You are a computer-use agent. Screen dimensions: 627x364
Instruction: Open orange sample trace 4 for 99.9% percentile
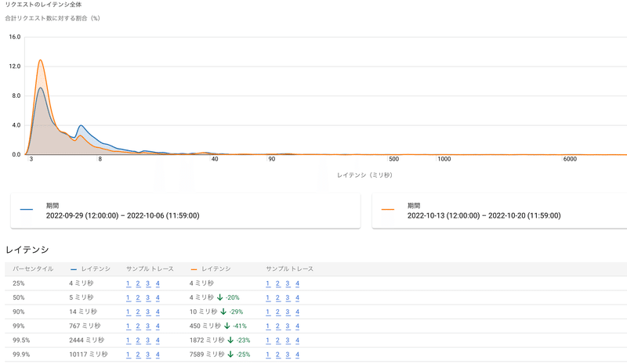297,355
